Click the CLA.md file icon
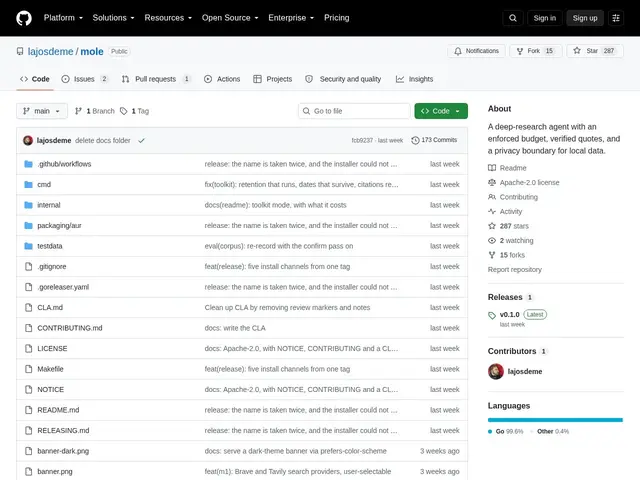 coord(28,307)
